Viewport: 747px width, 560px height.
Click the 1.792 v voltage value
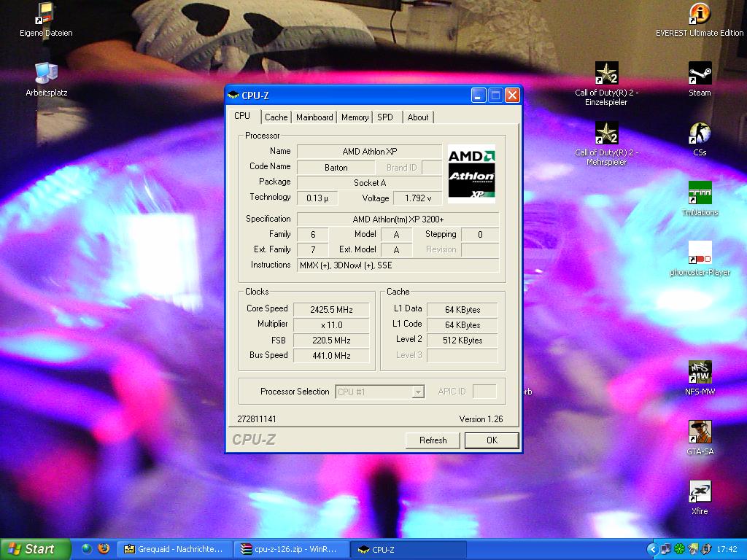(x=418, y=198)
